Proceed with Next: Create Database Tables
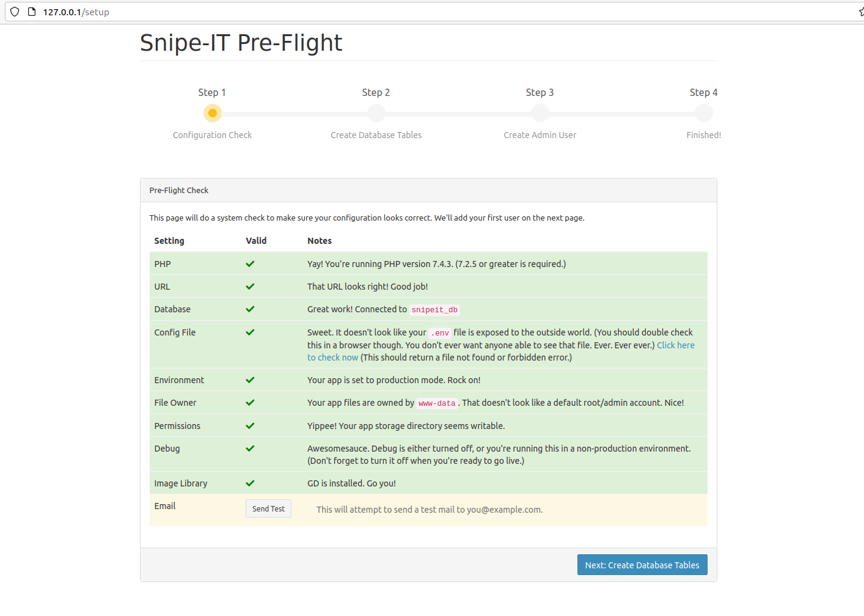 (x=642, y=565)
